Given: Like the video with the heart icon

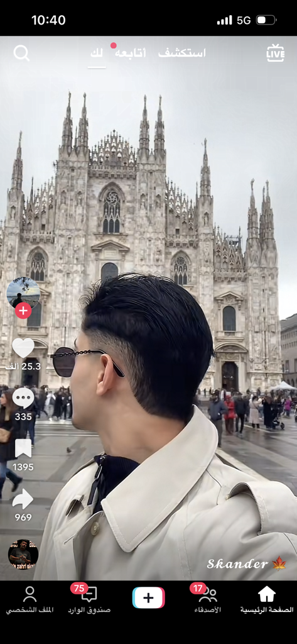Looking at the screenshot, I should (x=23, y=348).
